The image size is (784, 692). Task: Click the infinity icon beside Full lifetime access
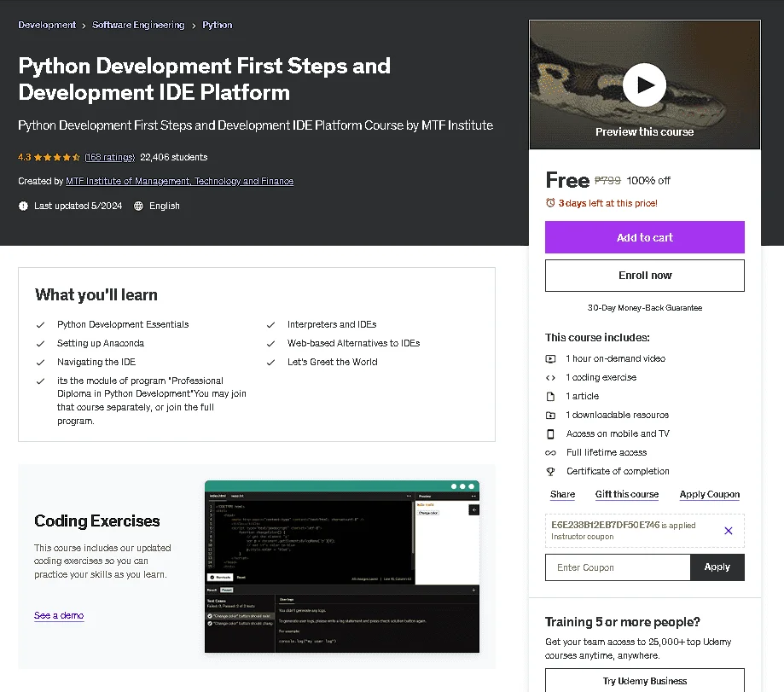coord(550,452)
